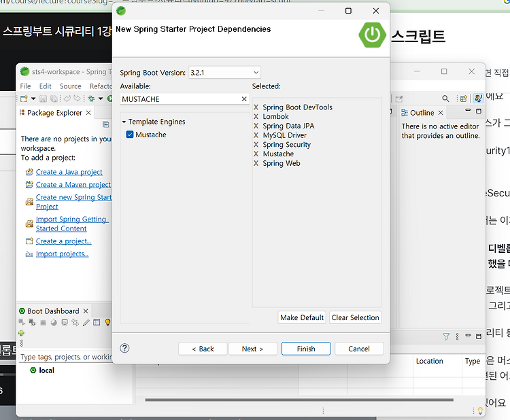
Task: Click the search magnifier icon in STS toolbar
Action: (445, 99)
